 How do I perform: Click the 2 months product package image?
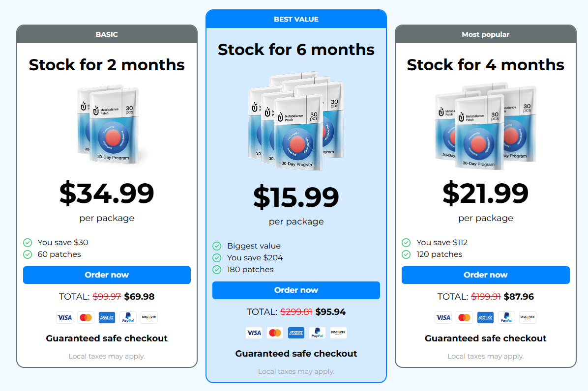[x=109, y=125]
